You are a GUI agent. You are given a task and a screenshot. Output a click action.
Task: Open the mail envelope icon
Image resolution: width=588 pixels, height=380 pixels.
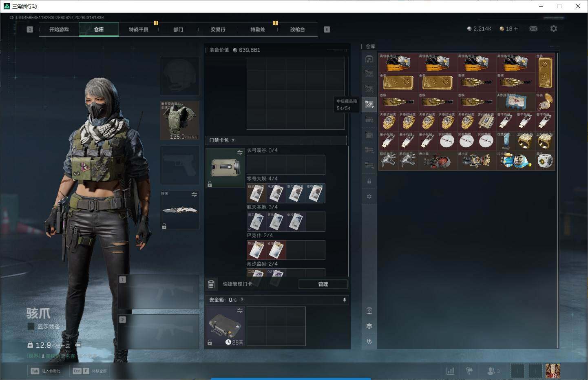(533, 29)
